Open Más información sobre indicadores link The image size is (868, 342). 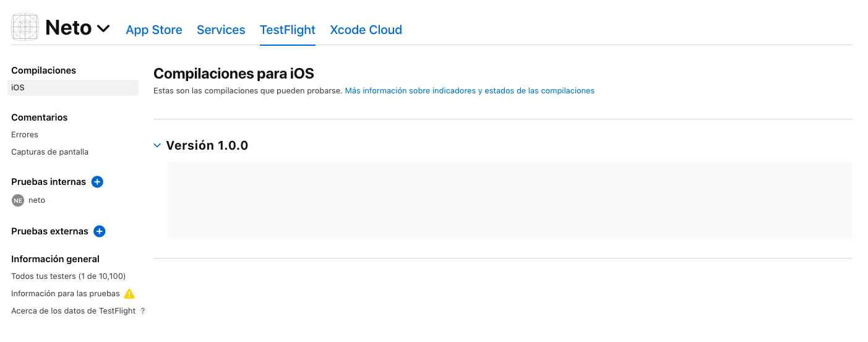click(x=470, y=91)
